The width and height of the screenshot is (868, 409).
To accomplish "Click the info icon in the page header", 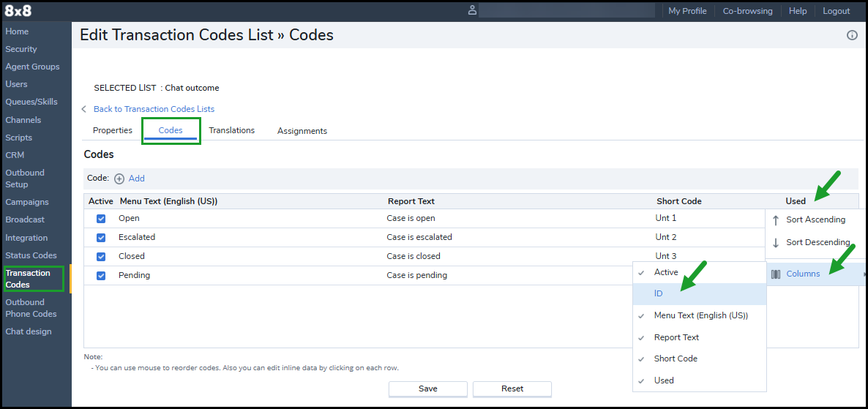I will (x=852, y=35).
